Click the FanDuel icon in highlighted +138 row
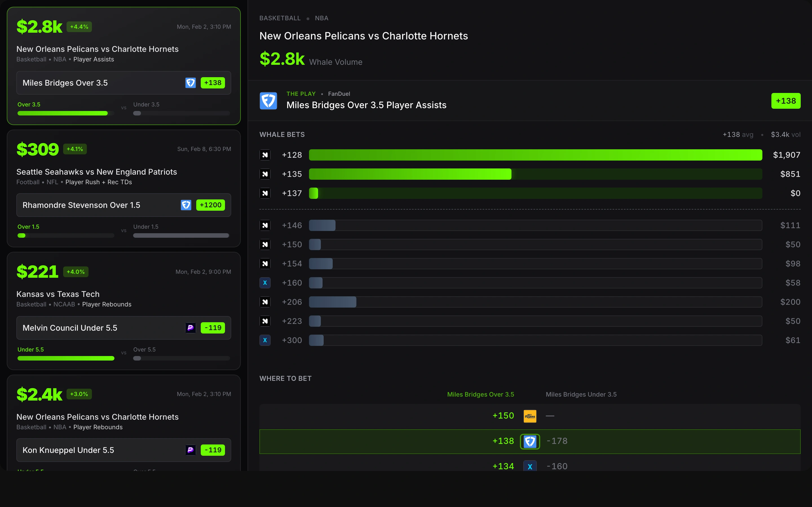The width and height of the screenshot is (812, 507). (530, 441)
